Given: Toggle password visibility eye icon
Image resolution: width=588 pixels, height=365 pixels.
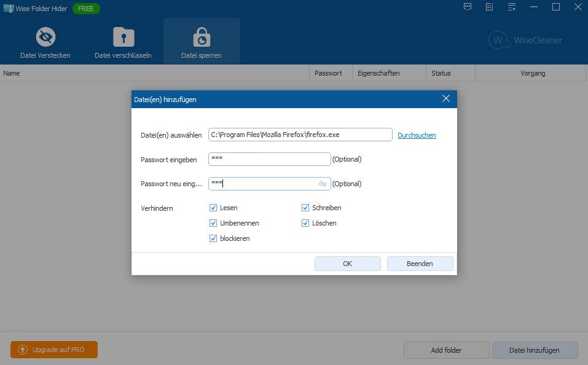Looking at the screenshot, I should (323, 184).
